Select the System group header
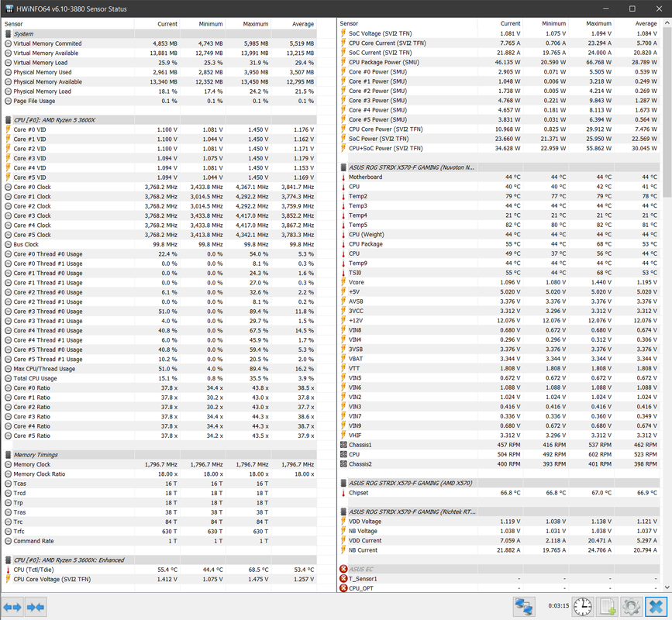This screenshot has height=620, width=672. (x=160, y=34)
